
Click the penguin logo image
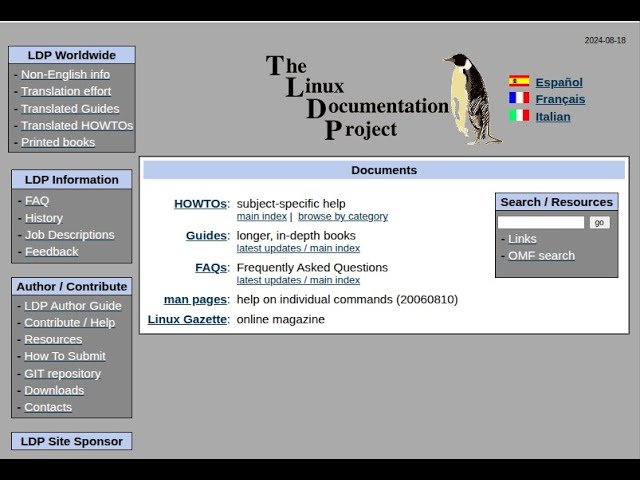473,99
